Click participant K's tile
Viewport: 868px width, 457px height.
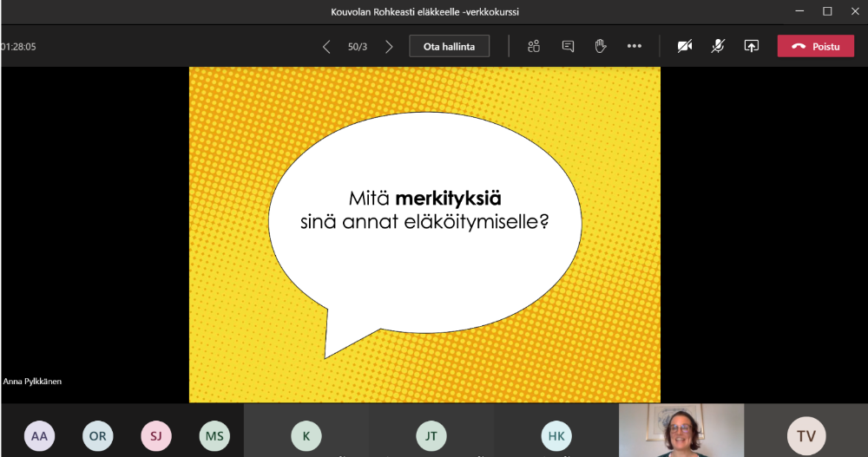point(306,435)
